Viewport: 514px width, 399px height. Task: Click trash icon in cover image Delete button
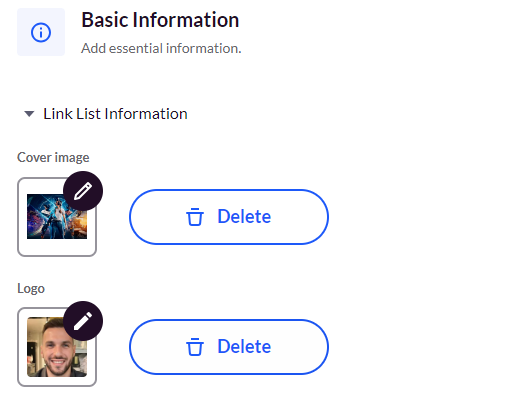[195, 217]
